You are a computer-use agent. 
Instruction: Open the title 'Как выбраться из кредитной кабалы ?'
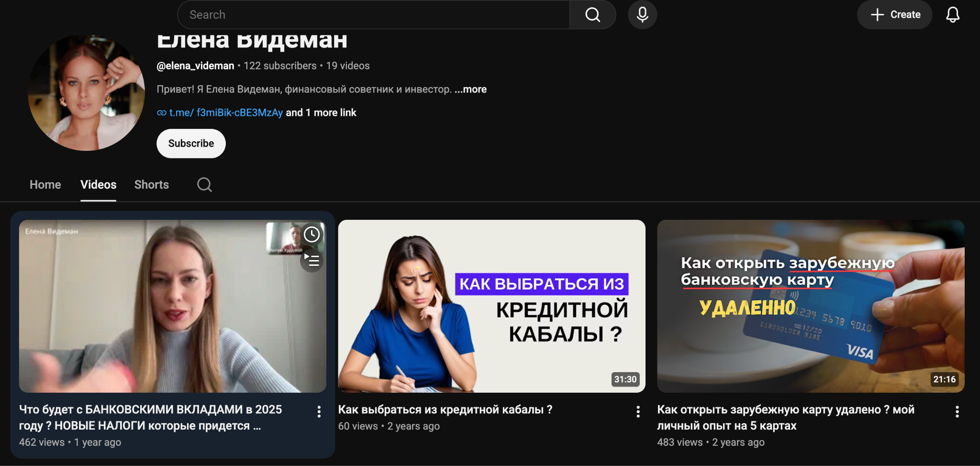coord(445,409)
